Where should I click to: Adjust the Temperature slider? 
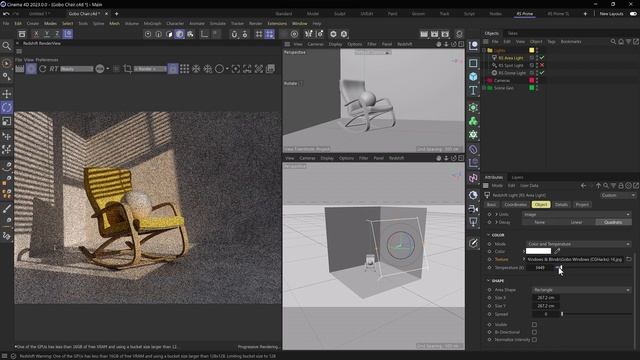593,268
